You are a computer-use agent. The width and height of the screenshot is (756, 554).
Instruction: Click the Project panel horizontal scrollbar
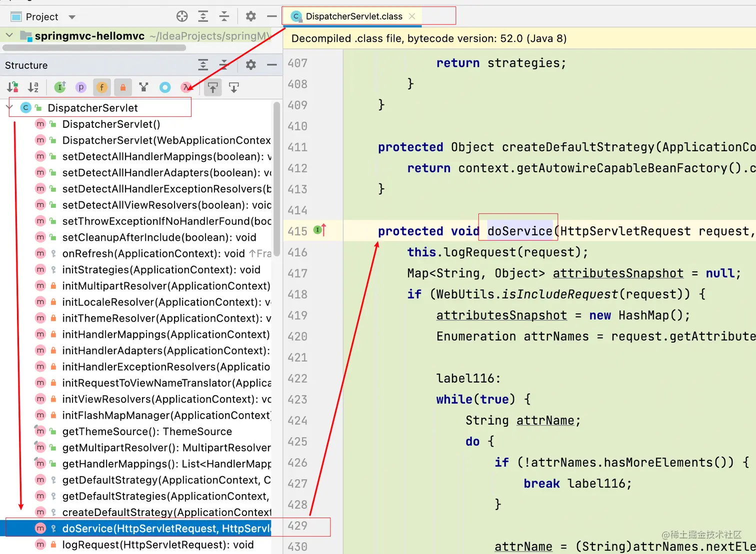click(94, 48)
